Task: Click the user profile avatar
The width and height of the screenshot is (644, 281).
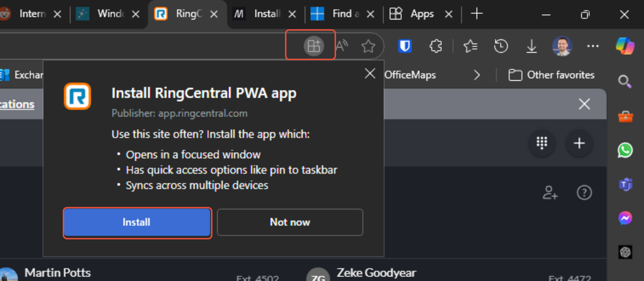Action: (x=562, y=46)
